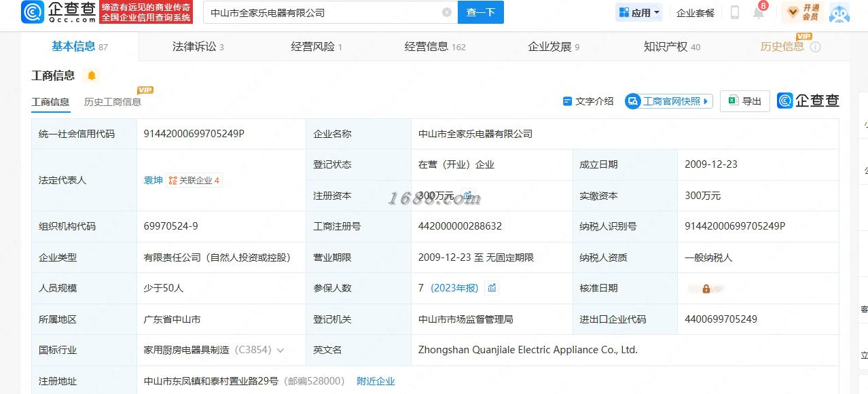Click the orange bell beside 工商信息 heading
868x394 pixels.
(92, 75)
